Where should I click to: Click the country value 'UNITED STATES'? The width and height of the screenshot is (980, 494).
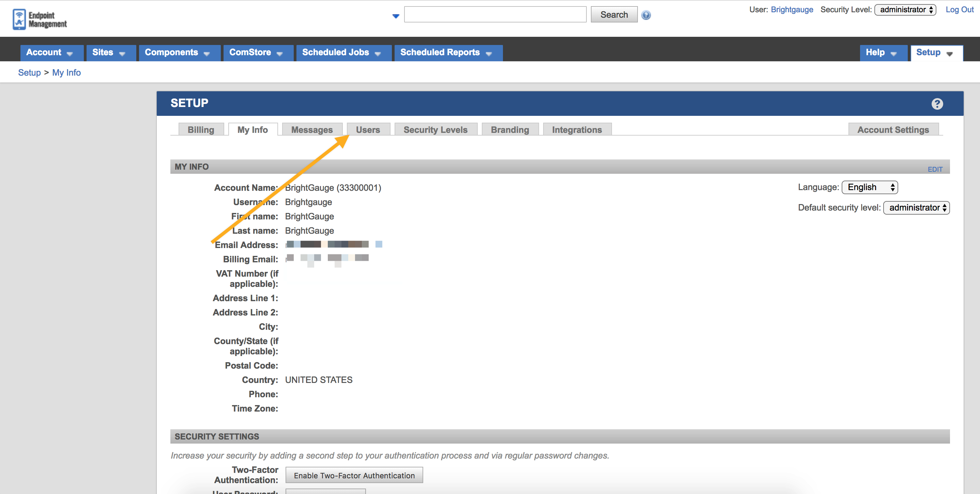coord(318,380)
